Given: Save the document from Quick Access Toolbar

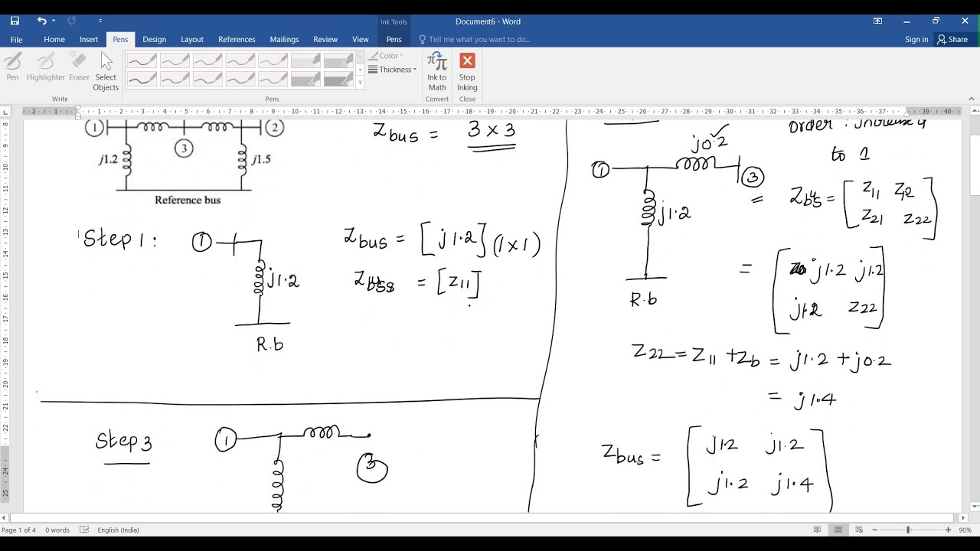Looking at the screenshot, I should coord(15,21).
